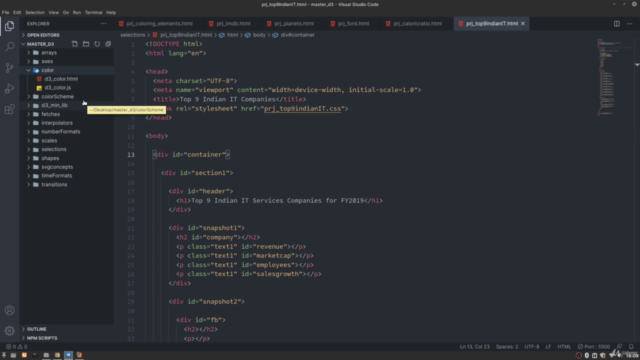Open the Source Control view
This screenshot has height=360, width=640.
click(x=9, y=67)
